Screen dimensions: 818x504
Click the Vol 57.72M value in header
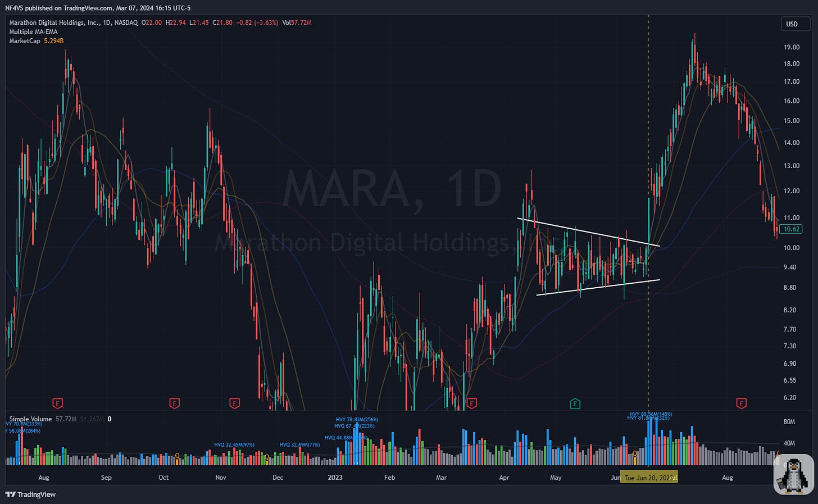pos(297,22)
